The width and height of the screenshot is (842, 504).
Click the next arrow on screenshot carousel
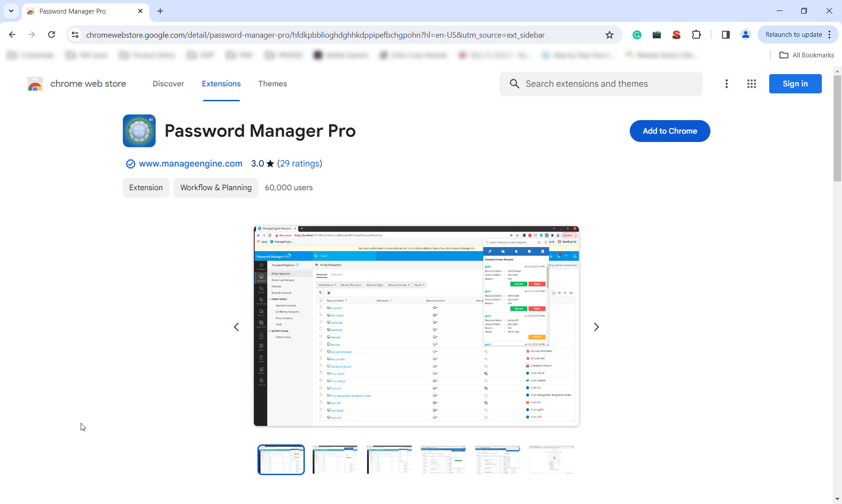click(596, 327)
